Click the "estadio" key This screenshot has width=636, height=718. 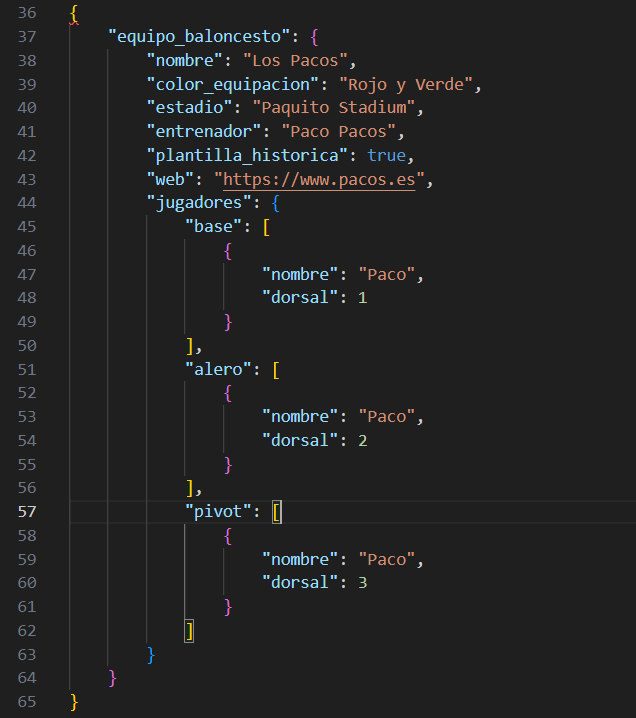coord(190,108)
